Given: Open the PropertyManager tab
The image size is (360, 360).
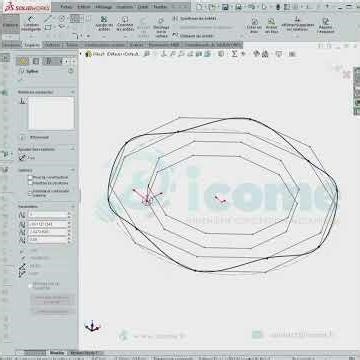Looking at the screenshot, I should (36, 61).
